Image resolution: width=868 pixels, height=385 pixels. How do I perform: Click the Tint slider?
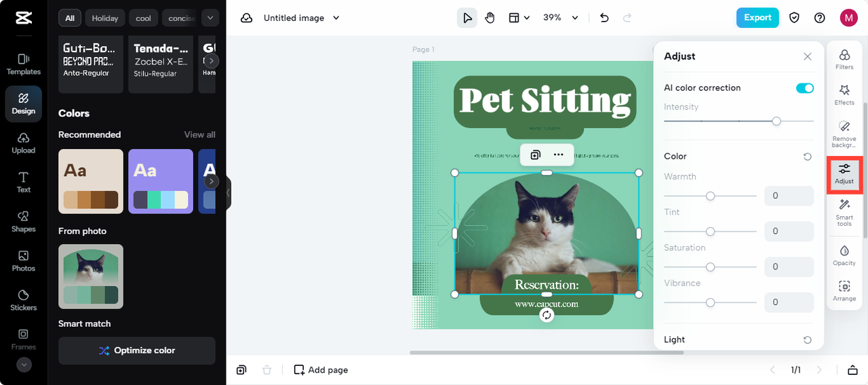coord(710,231)
